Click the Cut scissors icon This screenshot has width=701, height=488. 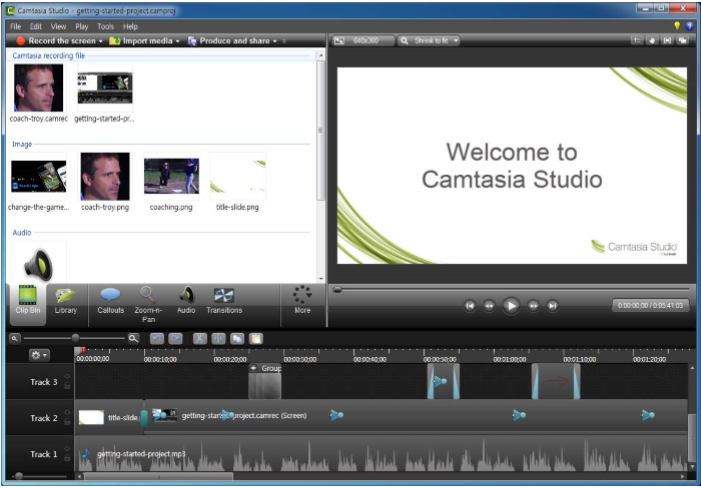(x=200, y=339)
